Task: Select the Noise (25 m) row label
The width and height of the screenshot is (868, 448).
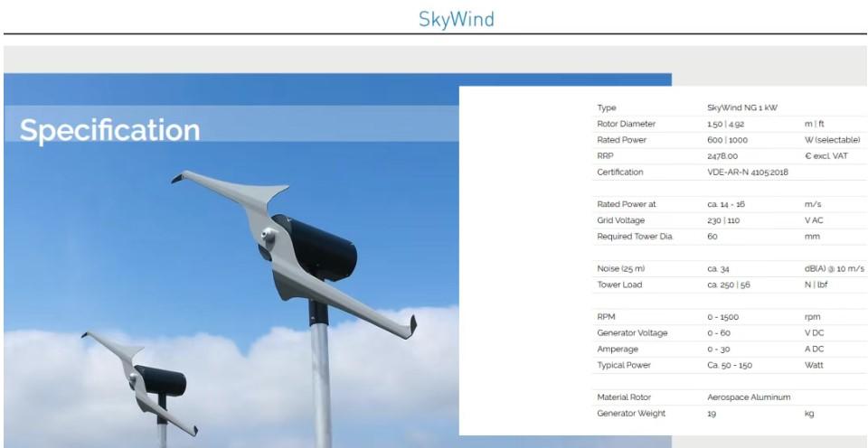Action: point(621,269)
